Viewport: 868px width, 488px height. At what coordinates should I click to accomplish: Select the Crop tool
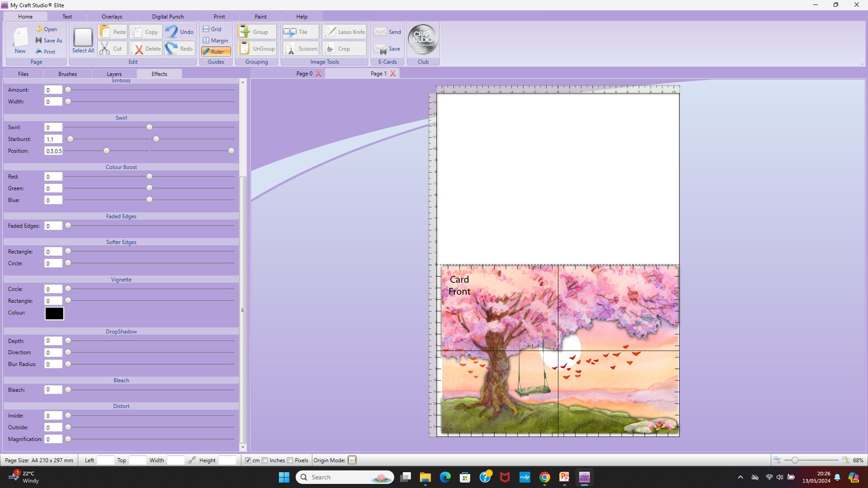[344, 49]
